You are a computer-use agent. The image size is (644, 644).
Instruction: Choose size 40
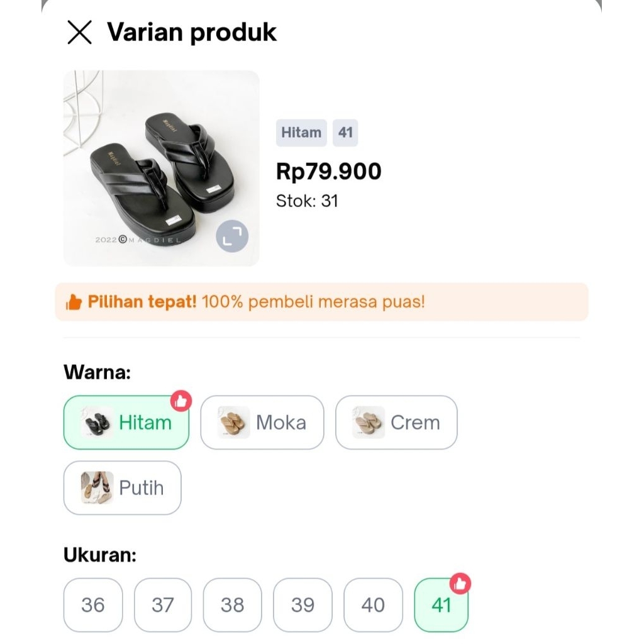coord(372,605)
